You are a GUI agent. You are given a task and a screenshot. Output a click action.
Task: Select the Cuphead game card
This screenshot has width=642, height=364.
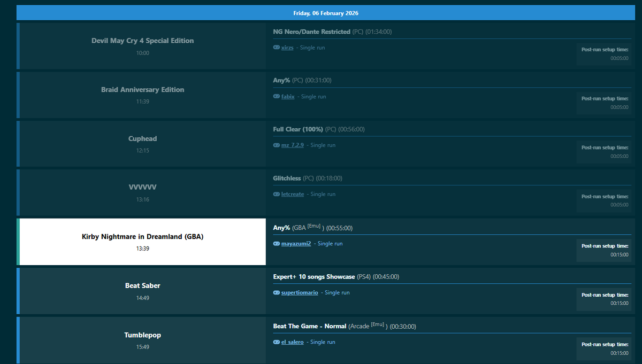[x=141, y=144]
